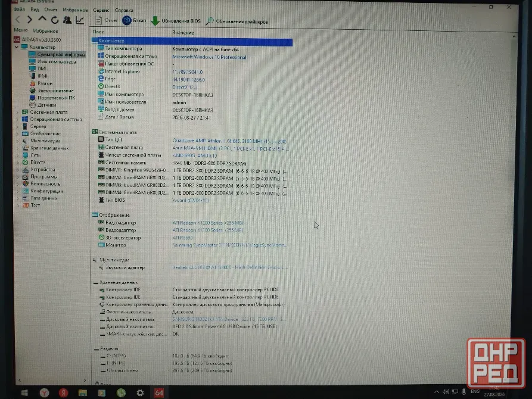Click the Forward navigation arrow
The image size is (532, 399).
pos(30,20)
